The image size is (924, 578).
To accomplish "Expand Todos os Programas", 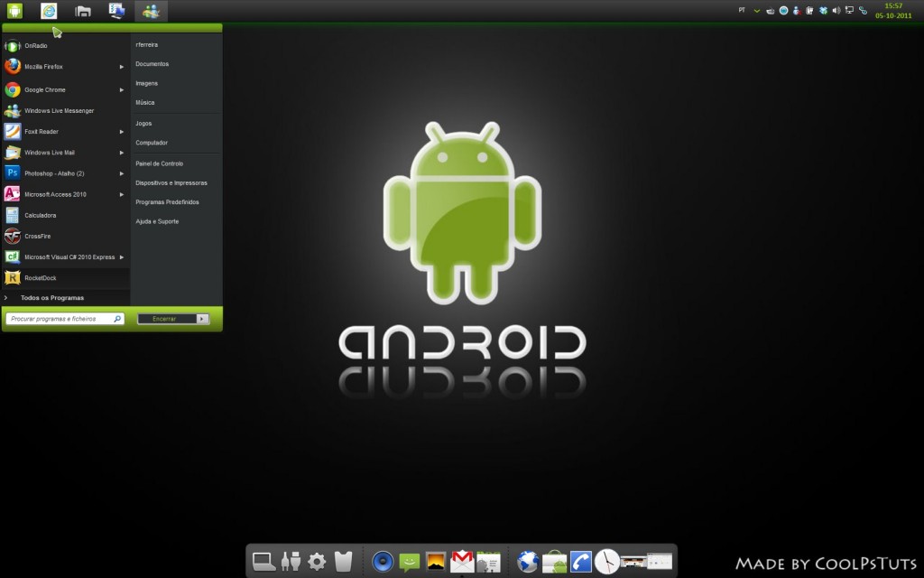I will pos(65,298).
